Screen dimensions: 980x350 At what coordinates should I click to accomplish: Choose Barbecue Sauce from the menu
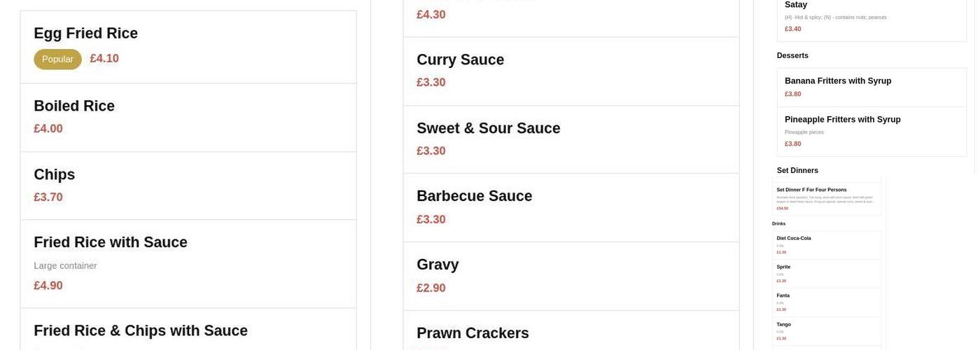(x=570, y=207)
